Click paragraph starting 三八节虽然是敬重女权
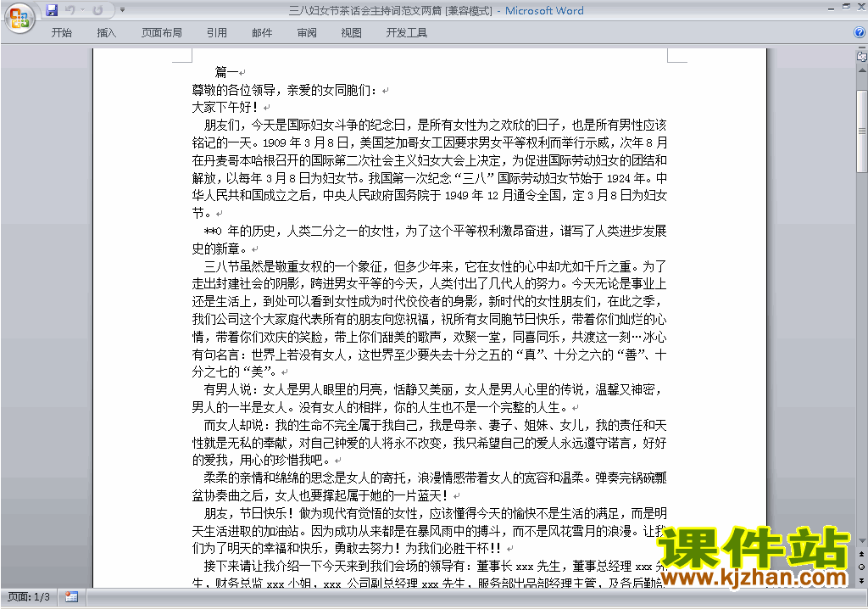868x609 pixels. point(429,319)
